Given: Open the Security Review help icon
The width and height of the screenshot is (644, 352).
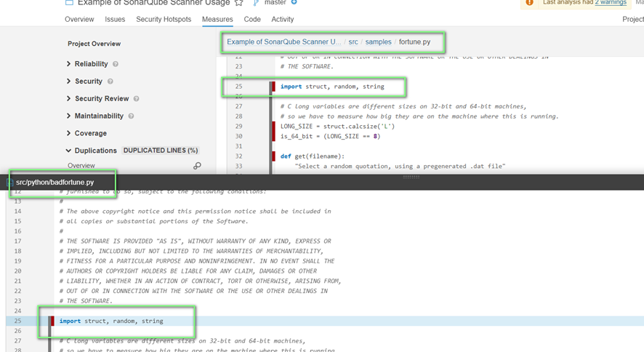Looking at the screenshot, I should [x=137, y=99].
